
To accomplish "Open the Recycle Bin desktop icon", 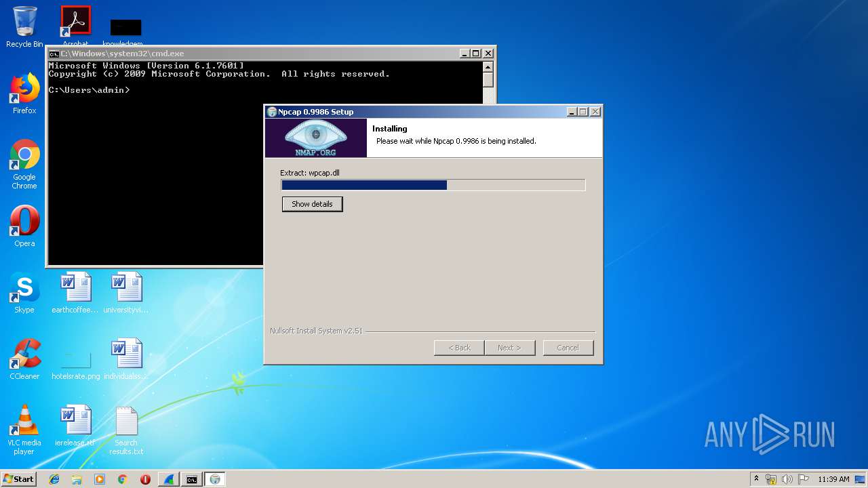I will 24,27.
